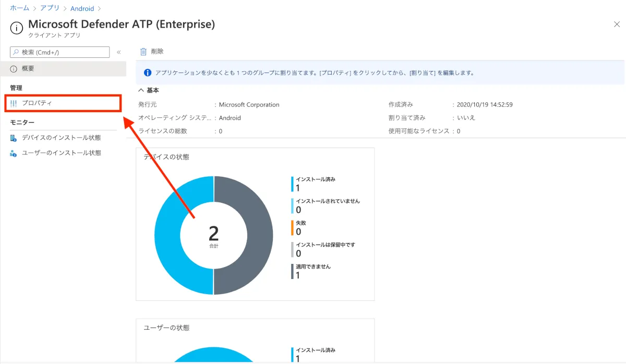This screenshot has width=626, height=364.
Task: Click the 削除 delete button
Action: pyautogui.click(x=152, y=52)
